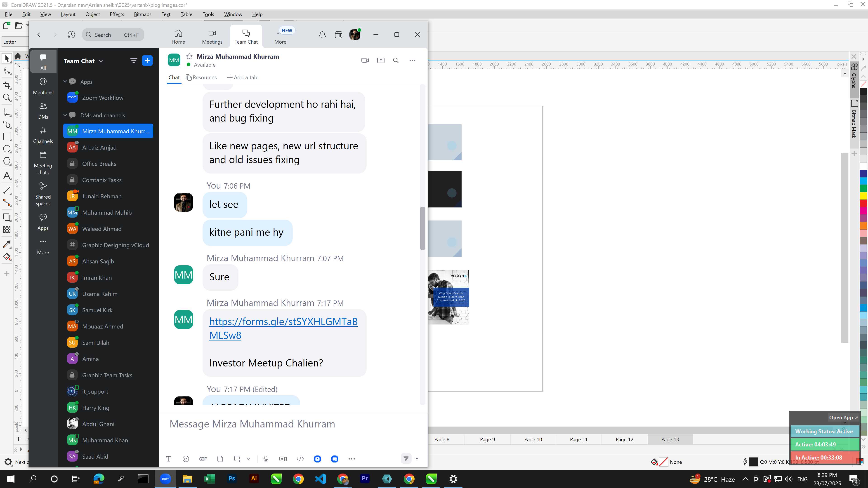The height and width of the screenshot is (488, 868).
Task: Select the Zoom magnifier tool in CorelDRAW
Action: pyautogui.click(x=7, y=98)
